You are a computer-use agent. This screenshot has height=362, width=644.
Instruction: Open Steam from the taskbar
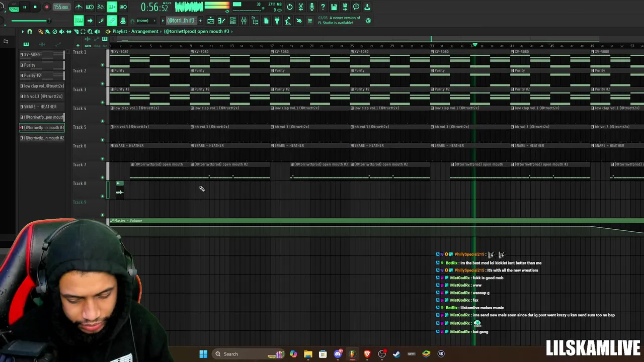pyautogui.click(x=396, y=354)
